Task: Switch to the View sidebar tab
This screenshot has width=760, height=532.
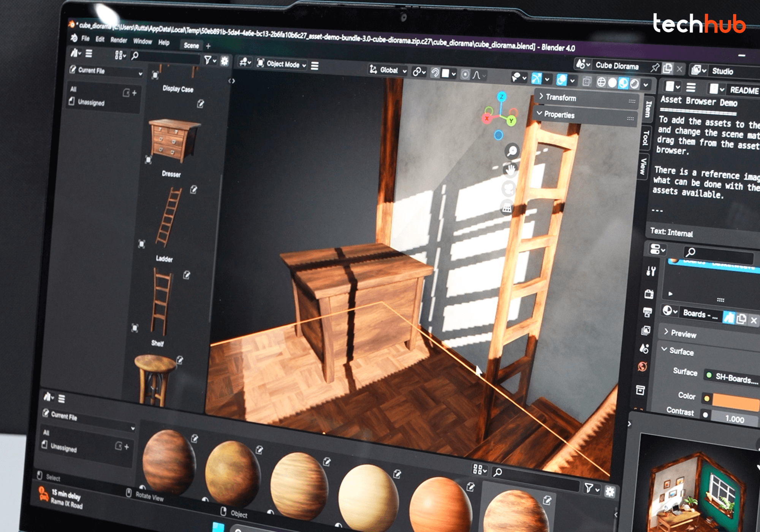Action: tap(643, 166)
